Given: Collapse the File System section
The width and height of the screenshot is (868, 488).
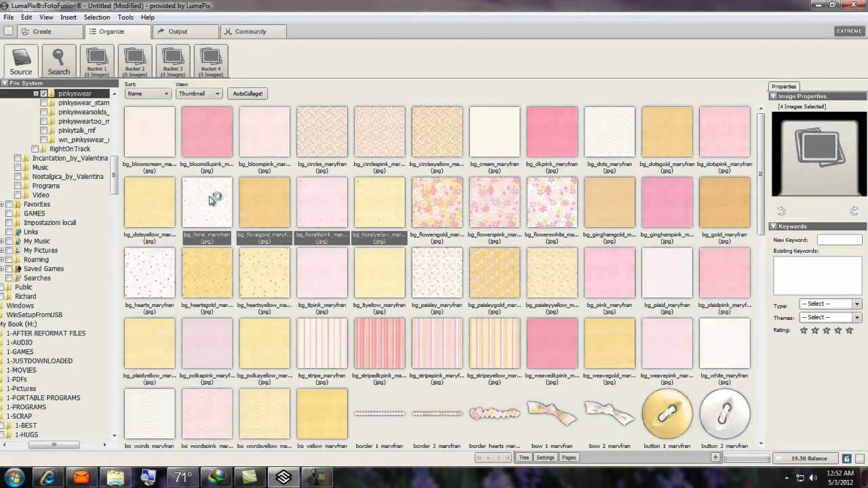Looking at the screenshot, I should tap(4, 83).
